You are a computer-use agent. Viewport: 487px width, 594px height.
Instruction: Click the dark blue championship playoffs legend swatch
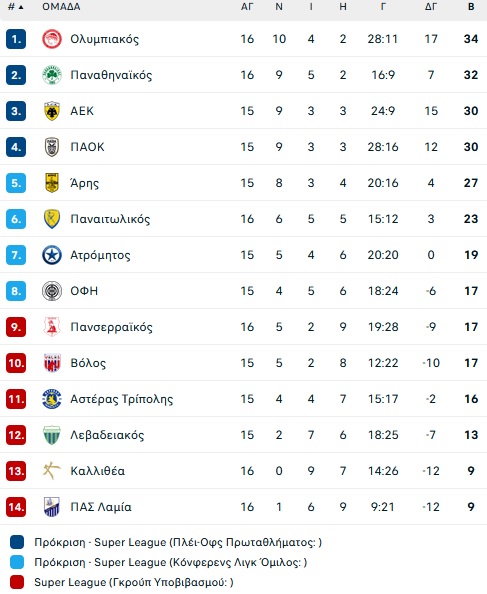[17, 542]
